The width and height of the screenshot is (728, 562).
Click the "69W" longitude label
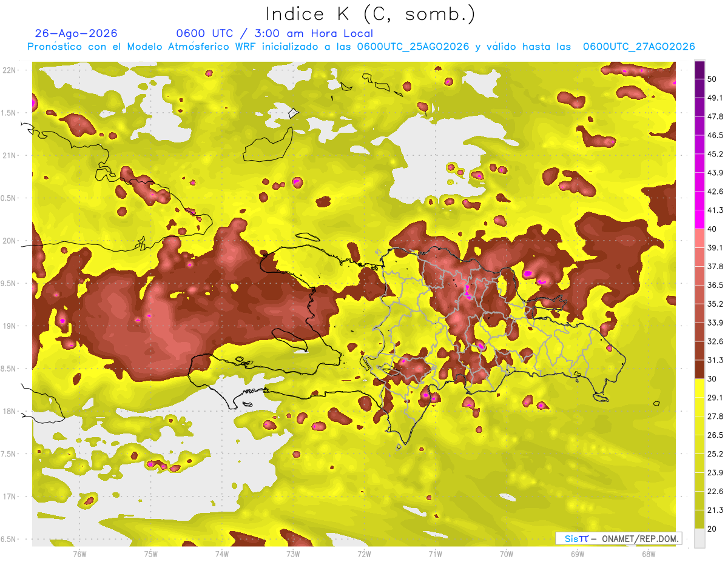pyautogui.click(x=577, y=554)
